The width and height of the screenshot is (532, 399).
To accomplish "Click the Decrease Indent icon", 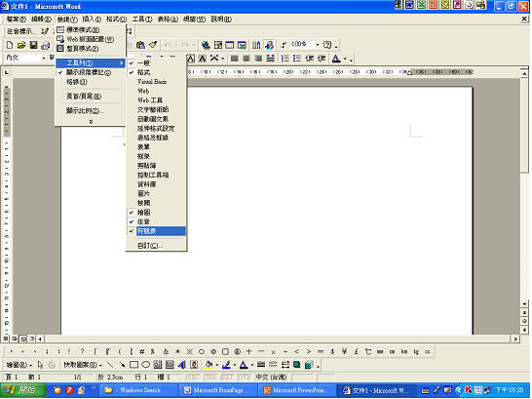I will (x=309, y=59).
